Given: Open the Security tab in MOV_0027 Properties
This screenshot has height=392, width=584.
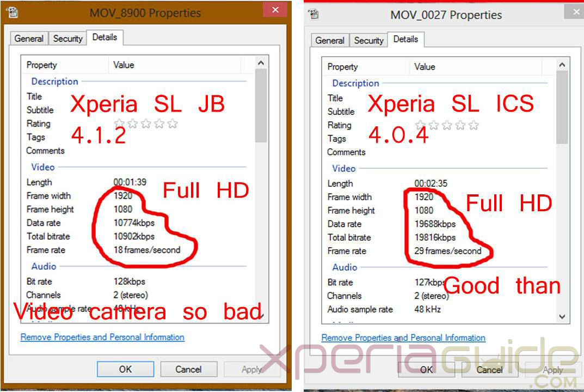Looking at the screenshot, I should click(368, 40).
